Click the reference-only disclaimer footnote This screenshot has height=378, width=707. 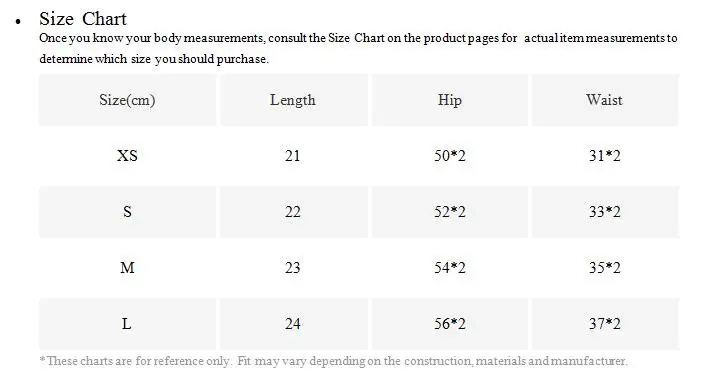click(x=333, y=361)
